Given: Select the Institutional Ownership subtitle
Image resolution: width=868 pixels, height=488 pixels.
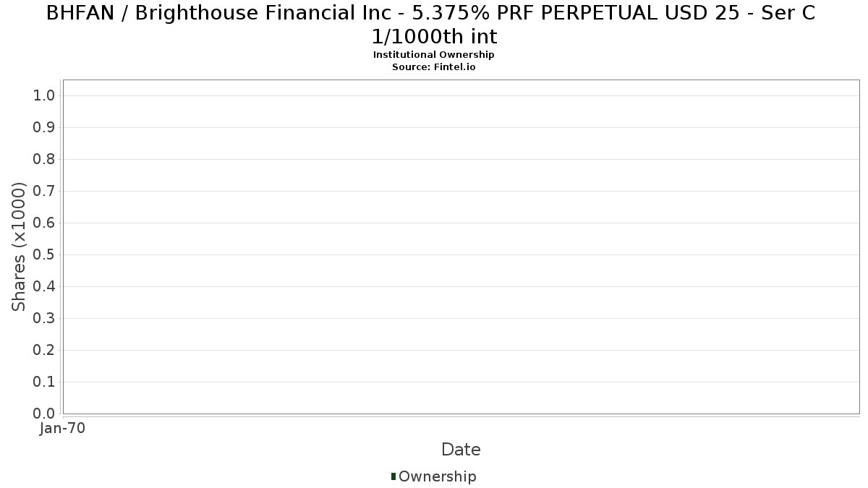Looking at the screenshot, I should pyautogui.click(x=433, y=55).
